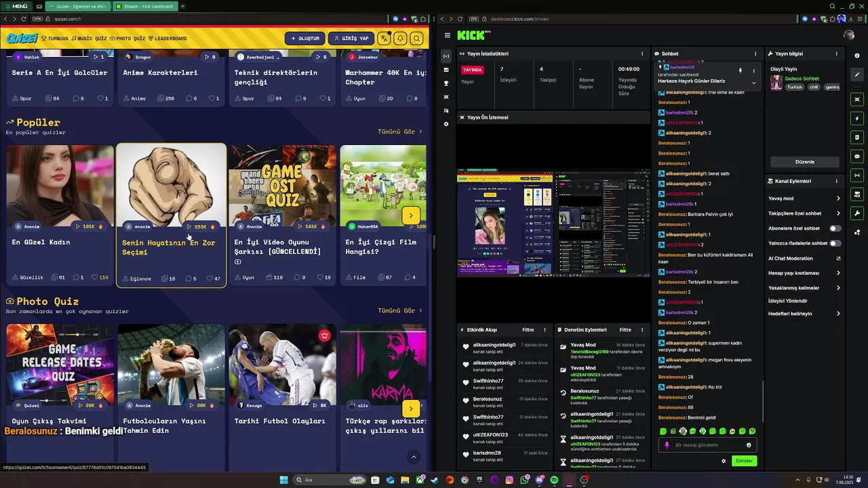
Task: Unpin the pinned chat message
Action: [741, 70]
